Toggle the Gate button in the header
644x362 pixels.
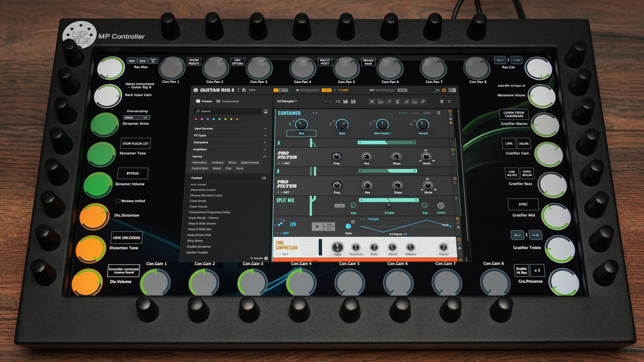326,90
